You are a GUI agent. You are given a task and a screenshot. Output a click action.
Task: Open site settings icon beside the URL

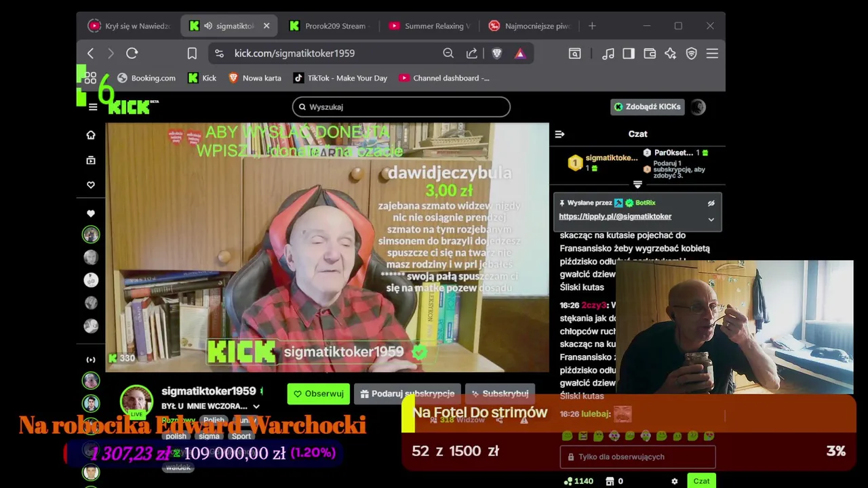point(219,53)
